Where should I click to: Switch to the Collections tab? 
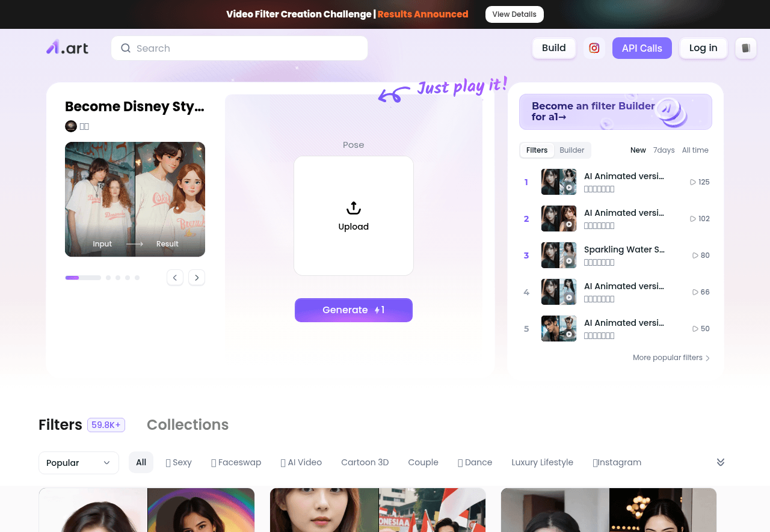click(x=188, y=425)
